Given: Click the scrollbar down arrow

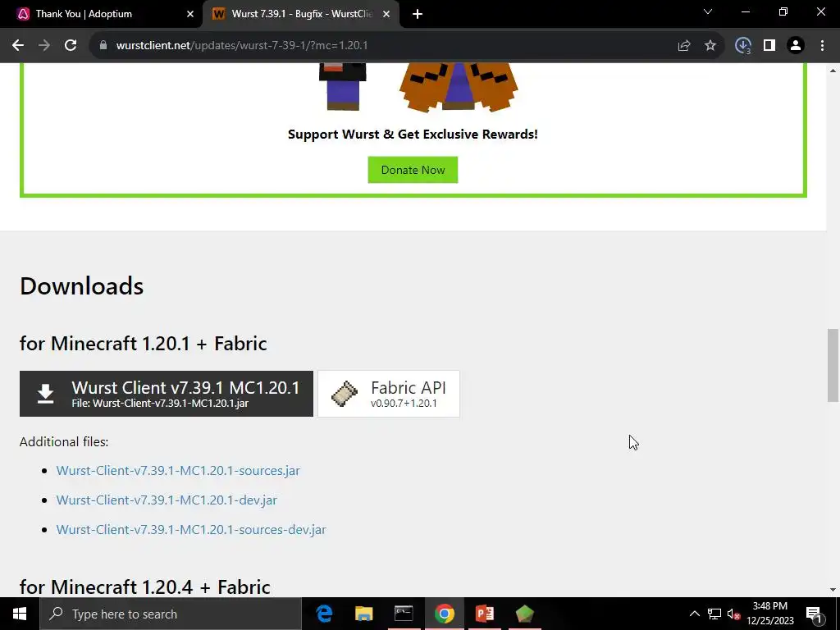Looking at the screenshot, I should point(833,590).
